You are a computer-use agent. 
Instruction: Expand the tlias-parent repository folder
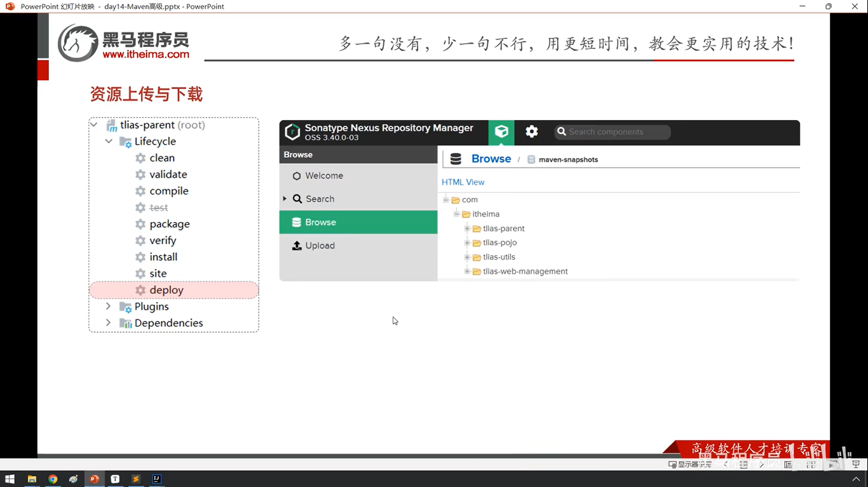(x=467, y=229)
